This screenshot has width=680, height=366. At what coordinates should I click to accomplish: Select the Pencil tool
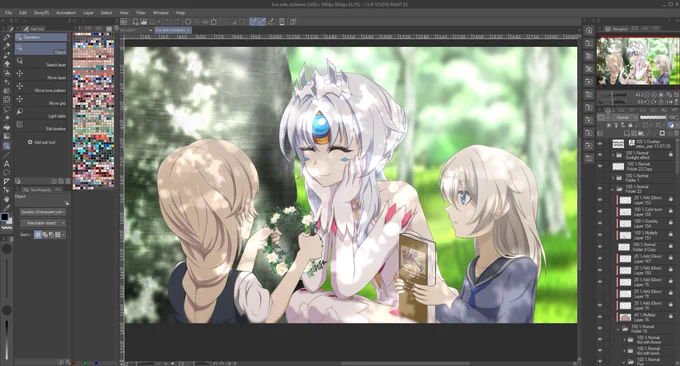7,46
